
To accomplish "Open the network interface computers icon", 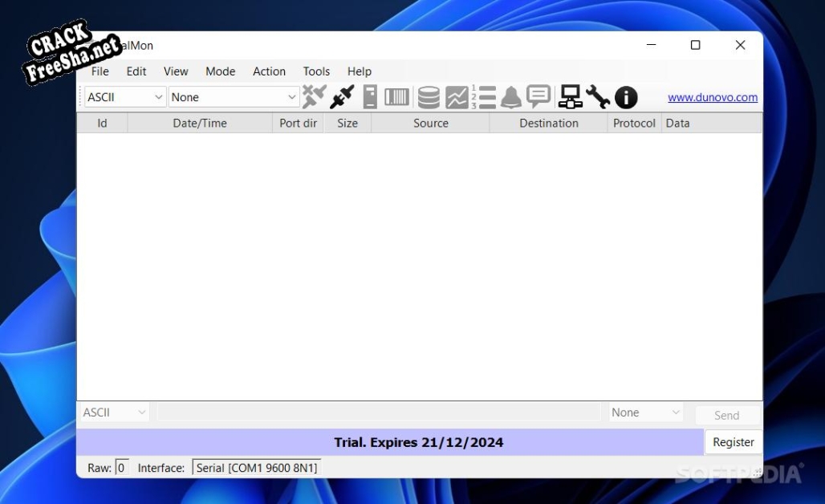I will coord(571,97).
